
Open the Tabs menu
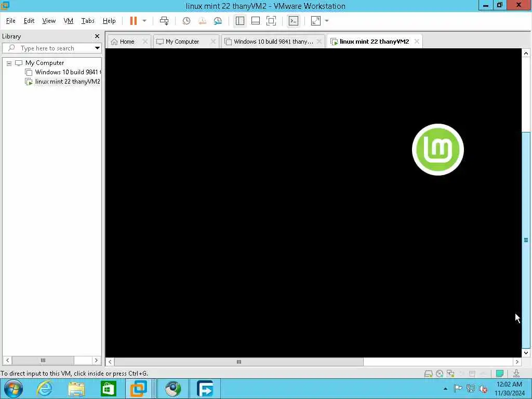(x=88, y=21)
